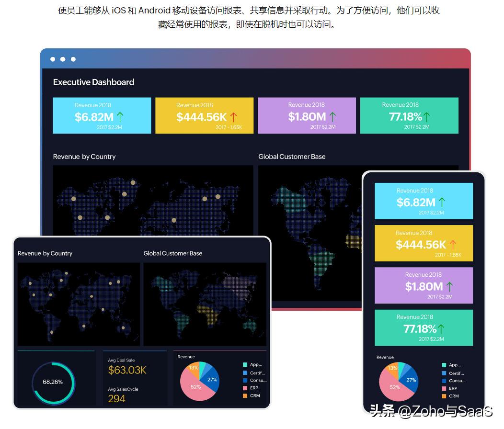Click the green up arrow beside desktop $6.82M
The height and width of the screenshot is (429, 504).
point(120,117)
